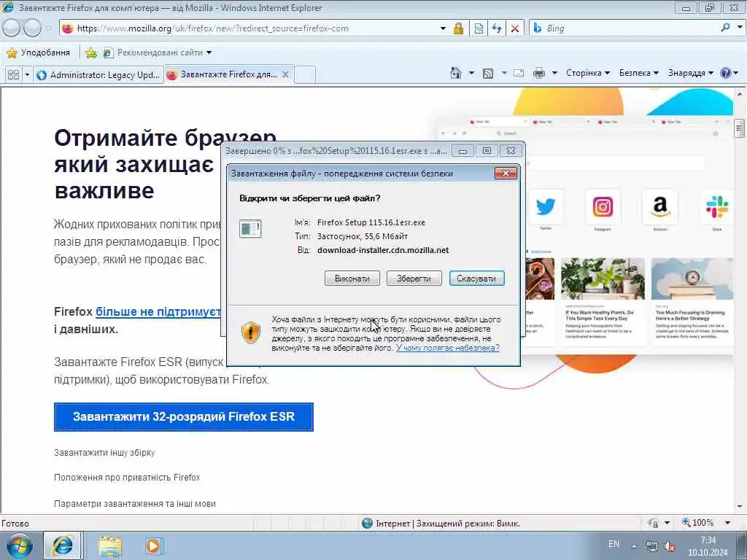Open the tab list dropdown arrow
The width and height of the screenshot is (747, 560).
pos(27,75)
